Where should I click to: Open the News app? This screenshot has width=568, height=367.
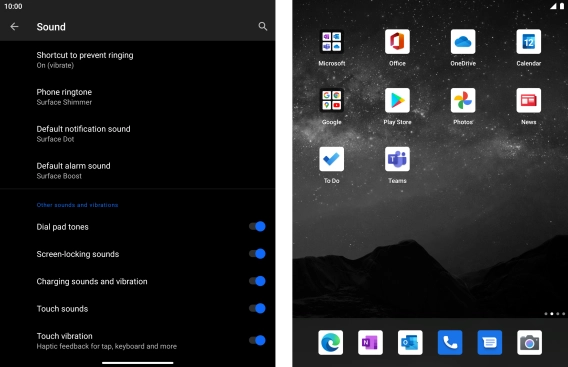[529, 100]
